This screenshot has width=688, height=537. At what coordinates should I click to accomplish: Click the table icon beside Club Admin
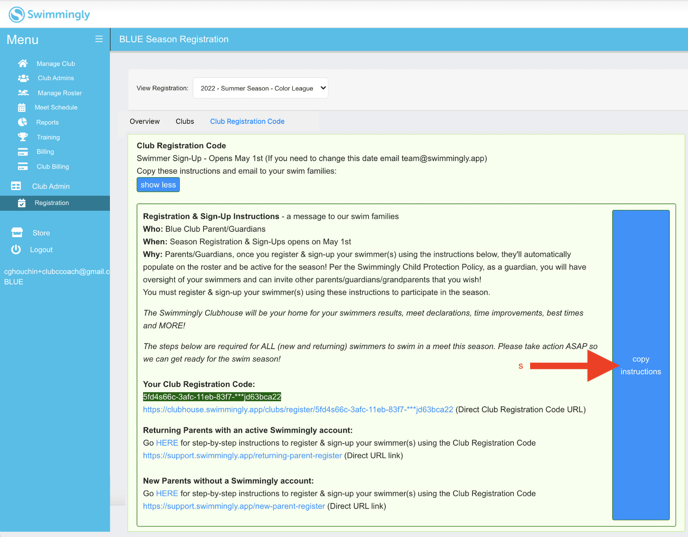pyautogui.click(x=16, y=186)
